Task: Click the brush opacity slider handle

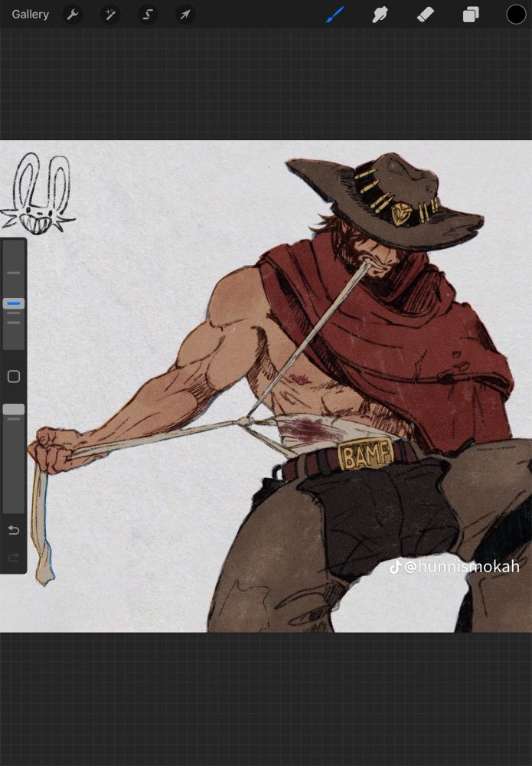Action: pyautogui.click(x=14, y=409)
